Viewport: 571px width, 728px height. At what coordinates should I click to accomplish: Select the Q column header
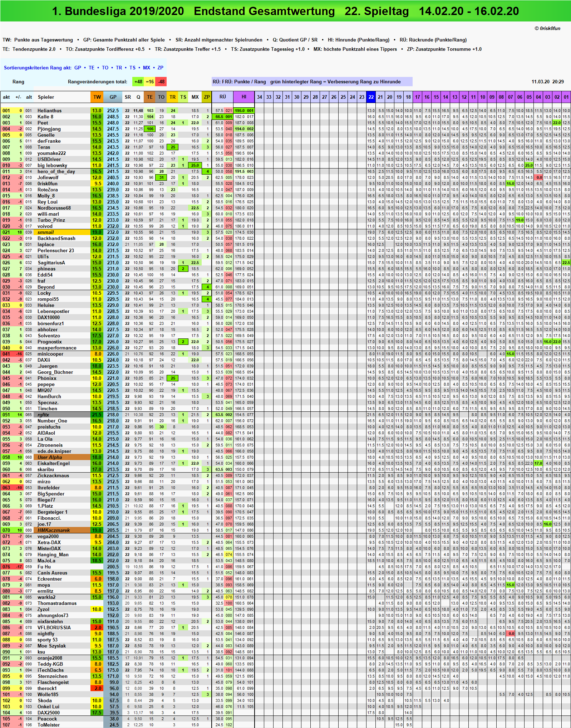[x=138, y=97]
